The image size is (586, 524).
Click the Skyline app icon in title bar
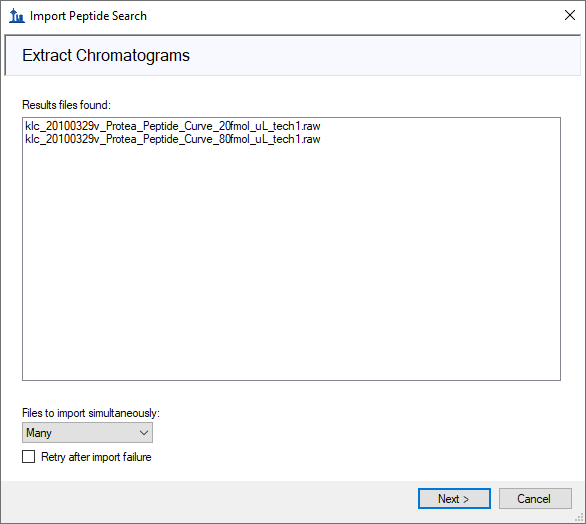tap(17, 16)
